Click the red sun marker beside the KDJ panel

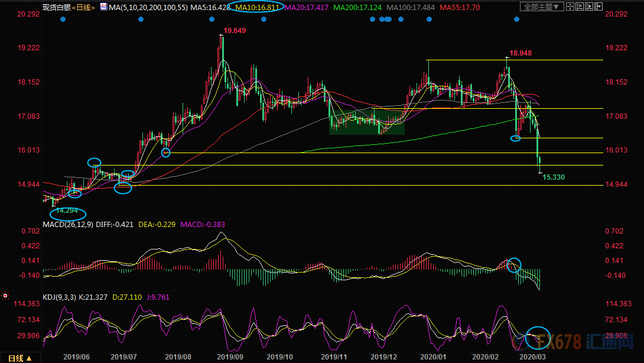coord(5,294)
